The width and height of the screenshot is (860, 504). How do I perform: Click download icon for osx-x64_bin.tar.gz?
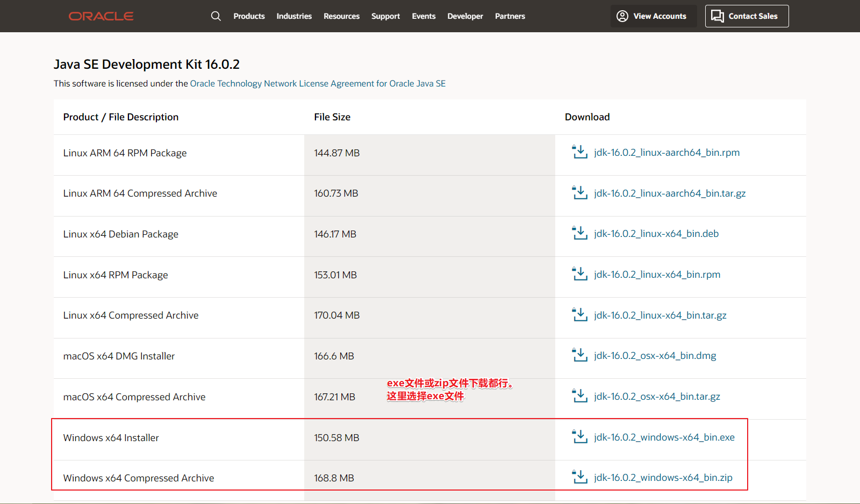tap(579, 396)
